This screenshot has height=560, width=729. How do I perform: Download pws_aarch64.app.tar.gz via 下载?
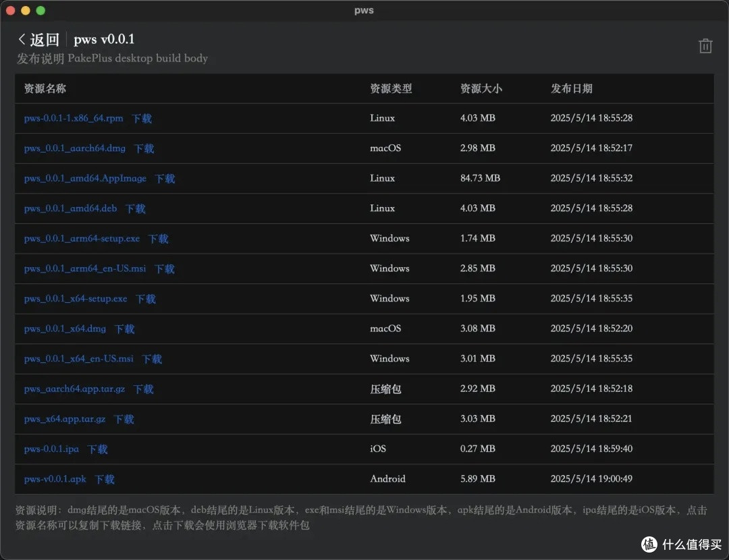[x=143, y=389]
